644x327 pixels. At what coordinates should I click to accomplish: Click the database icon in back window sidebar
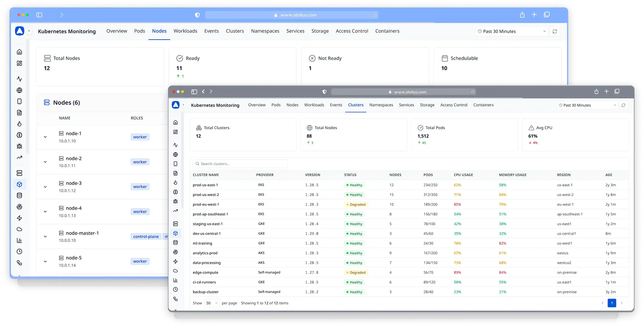coord(19,195)
